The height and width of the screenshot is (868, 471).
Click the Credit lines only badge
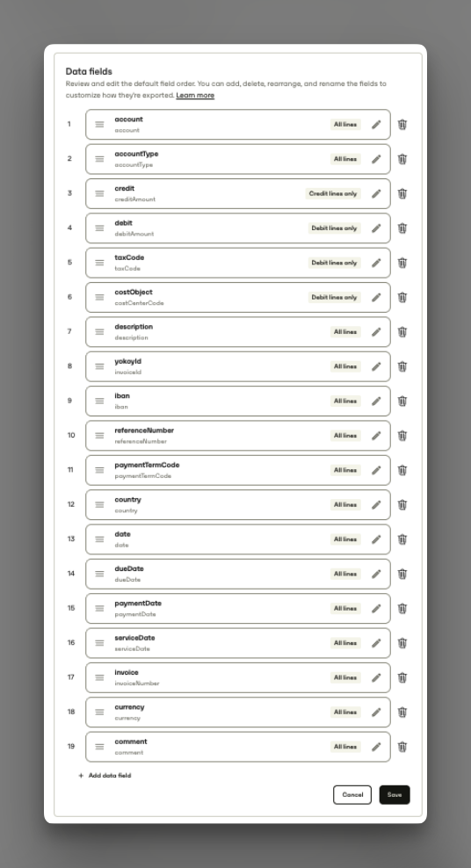pyautogui.click(x=333, y=194)
